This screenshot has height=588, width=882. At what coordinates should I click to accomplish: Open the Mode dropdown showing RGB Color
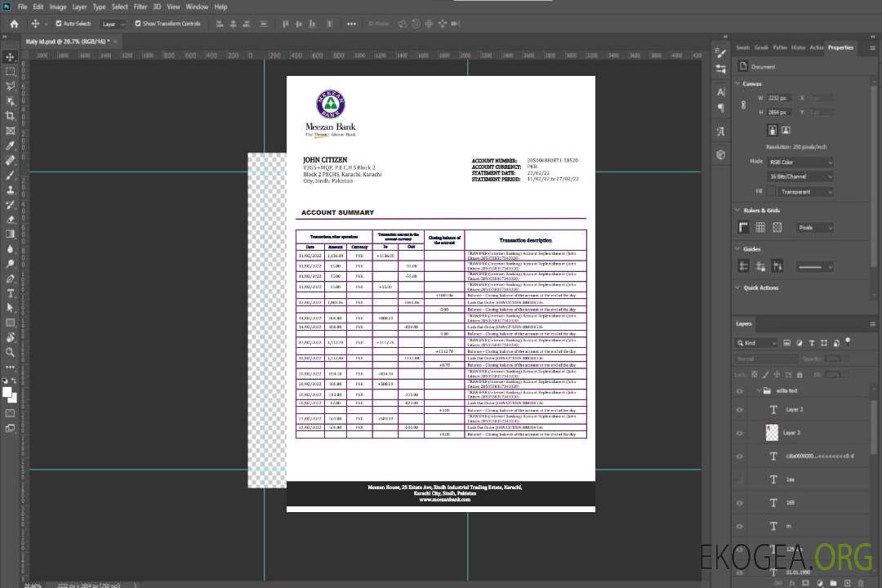(800, 162)
